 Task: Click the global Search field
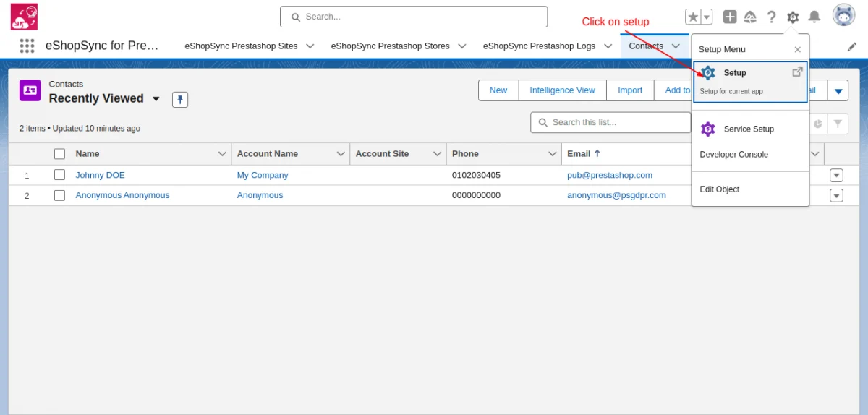click(x=414, y=17)
